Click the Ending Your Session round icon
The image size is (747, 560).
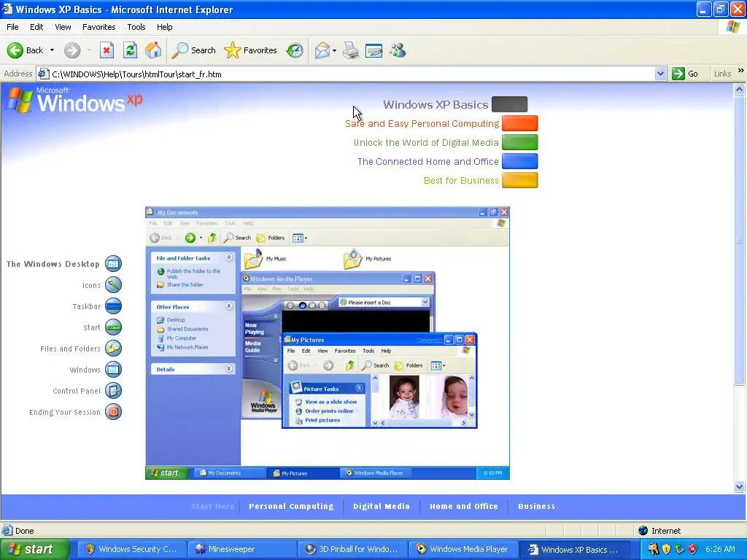[113, 412]
